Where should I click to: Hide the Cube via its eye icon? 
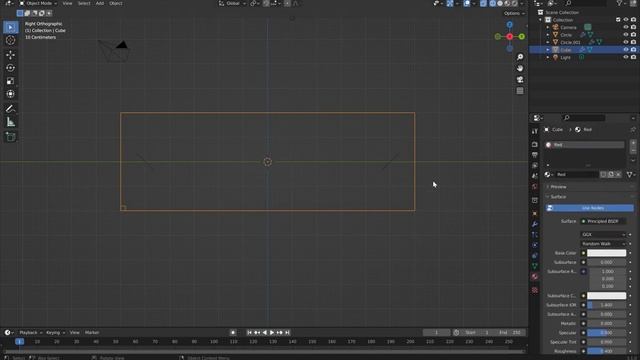tap(626, 50)
